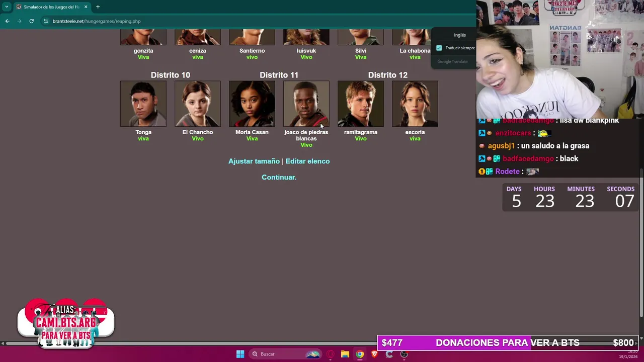Select joaco de piedras blancas portrait
Viewport: 644px width, 362px height.
306,104
